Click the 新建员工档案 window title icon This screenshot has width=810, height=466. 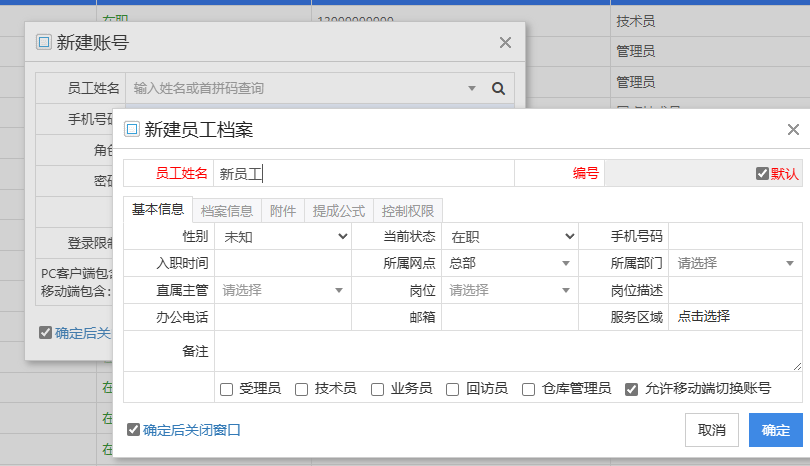131,129
